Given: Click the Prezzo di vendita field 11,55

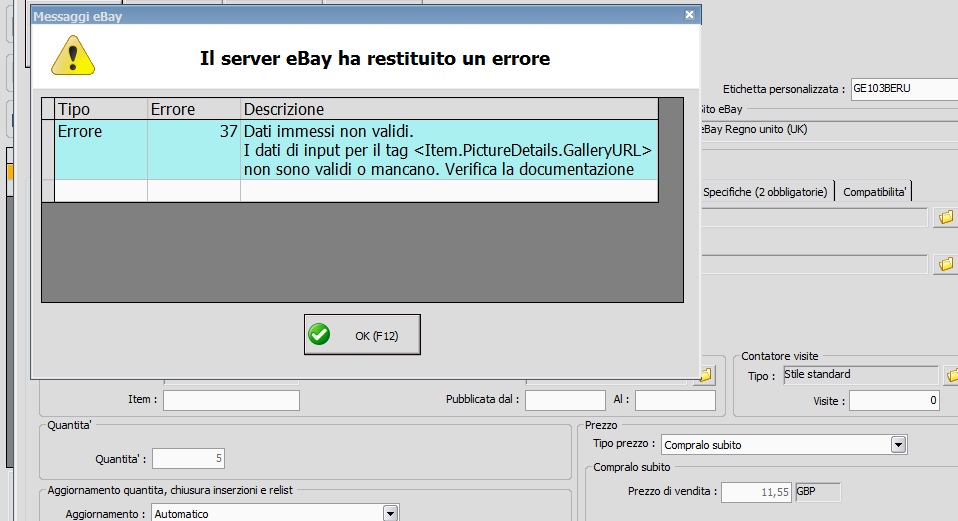Looking at the screenshot, I should coord(756,492).
